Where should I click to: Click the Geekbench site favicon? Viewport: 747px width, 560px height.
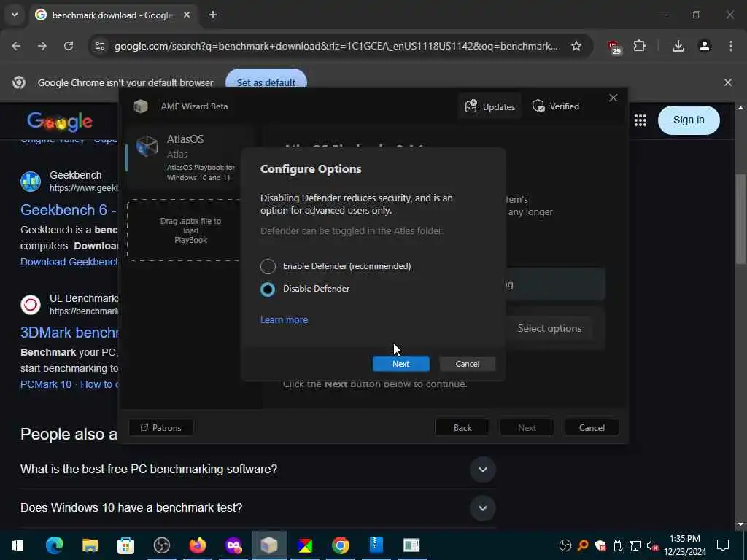(x=31, y=182)
